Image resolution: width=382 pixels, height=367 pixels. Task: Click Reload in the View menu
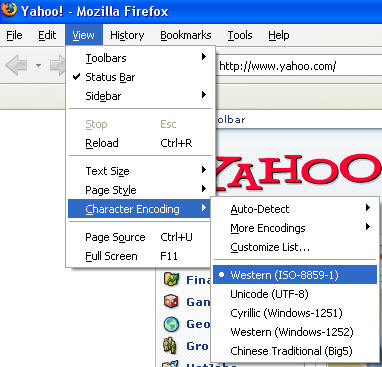(x=140, y=143)
